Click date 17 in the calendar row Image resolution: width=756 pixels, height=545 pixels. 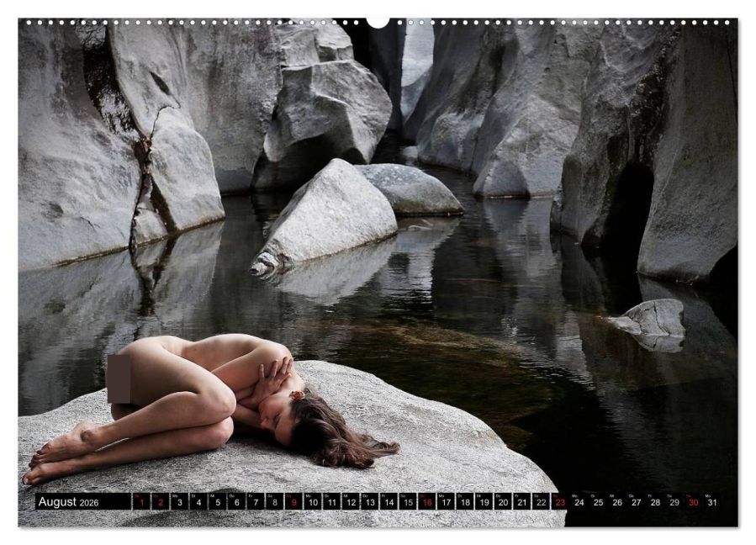coord(447,501)
